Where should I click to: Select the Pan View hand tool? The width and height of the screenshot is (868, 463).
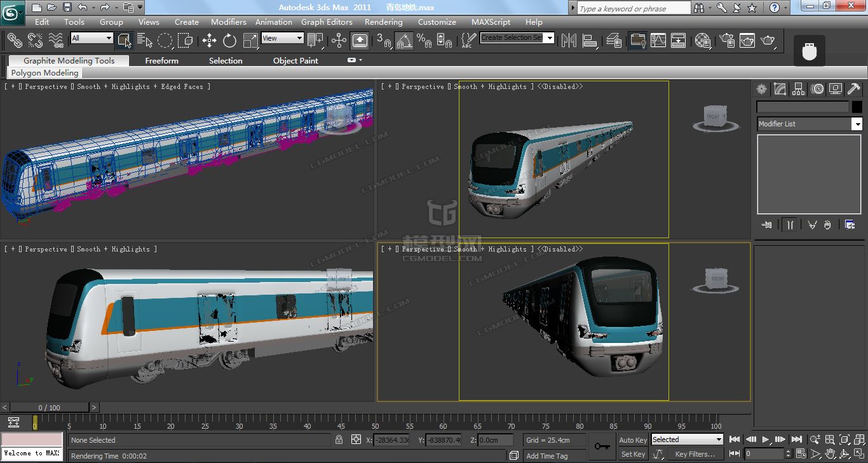[x=830, y=454]
